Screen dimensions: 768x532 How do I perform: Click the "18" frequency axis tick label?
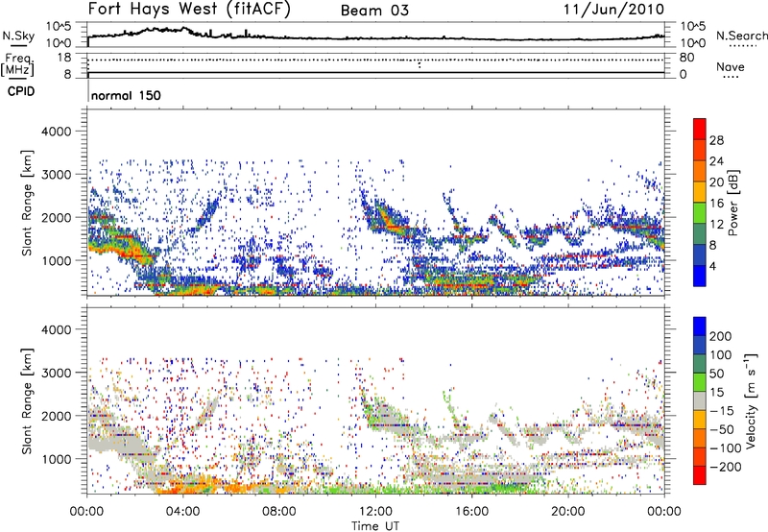64,58
